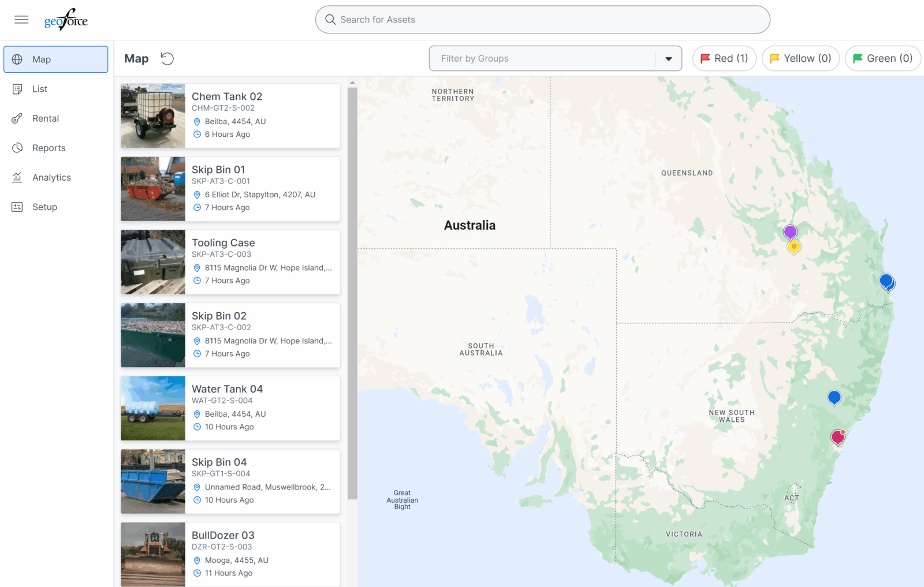
Task: Select the purple map pin in Queensland
Action: tap(790, 232)
